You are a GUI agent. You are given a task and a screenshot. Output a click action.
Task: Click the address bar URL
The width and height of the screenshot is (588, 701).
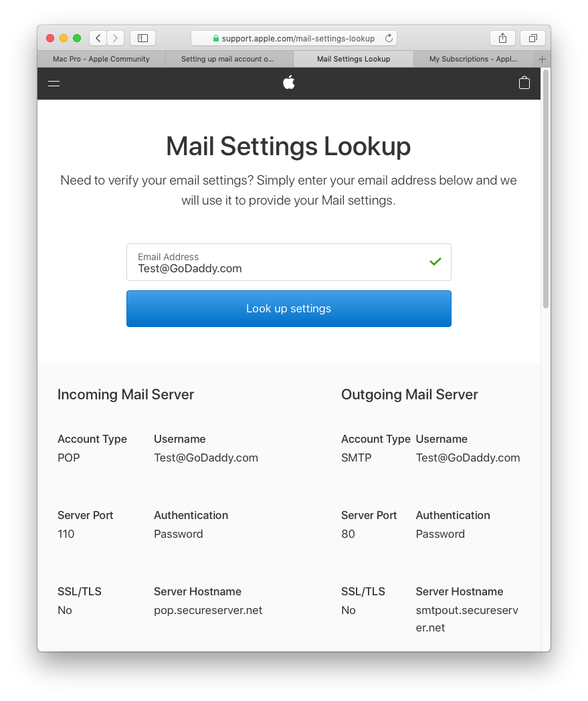(x=298, y=38)
